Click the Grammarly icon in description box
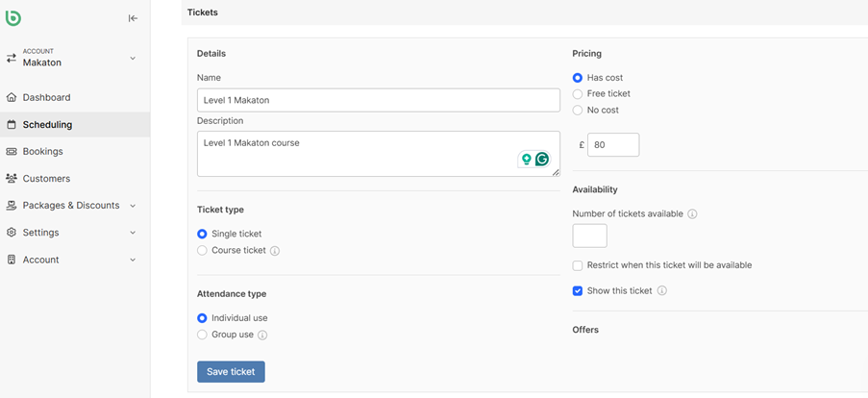Image resolution: width=868 pixels, height=398 pixels. pos(542,160)
